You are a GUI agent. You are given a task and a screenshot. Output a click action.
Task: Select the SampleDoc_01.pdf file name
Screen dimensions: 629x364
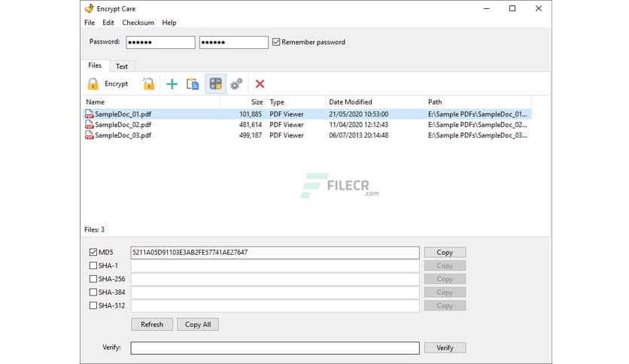[123, 114]
